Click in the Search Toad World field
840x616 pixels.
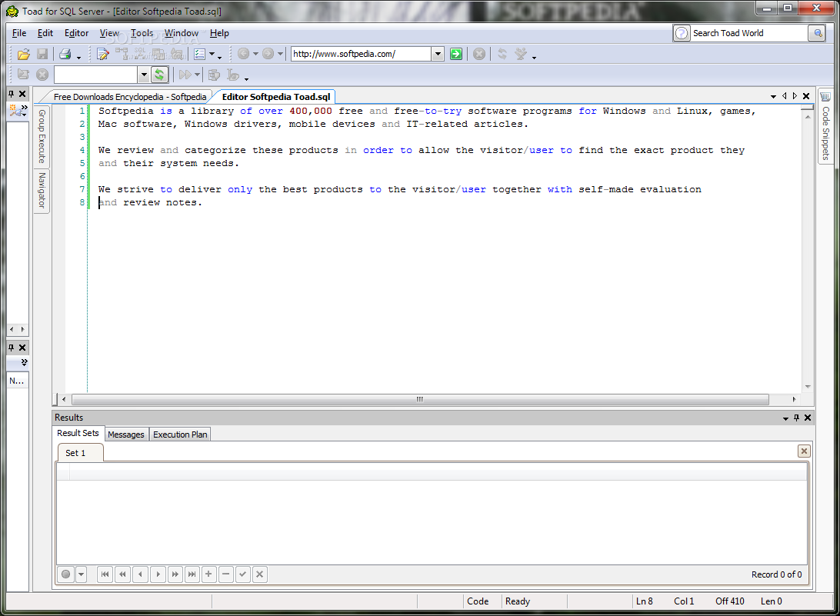click(749, 33)
